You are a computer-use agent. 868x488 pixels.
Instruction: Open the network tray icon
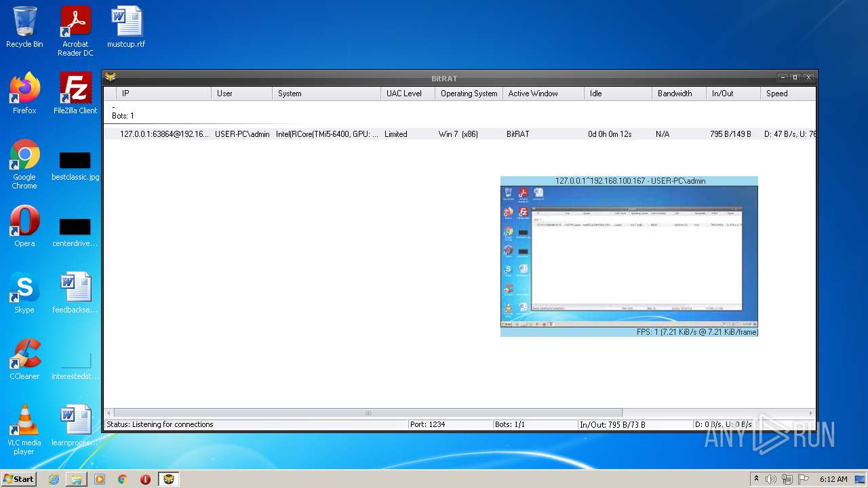[787, 479]
